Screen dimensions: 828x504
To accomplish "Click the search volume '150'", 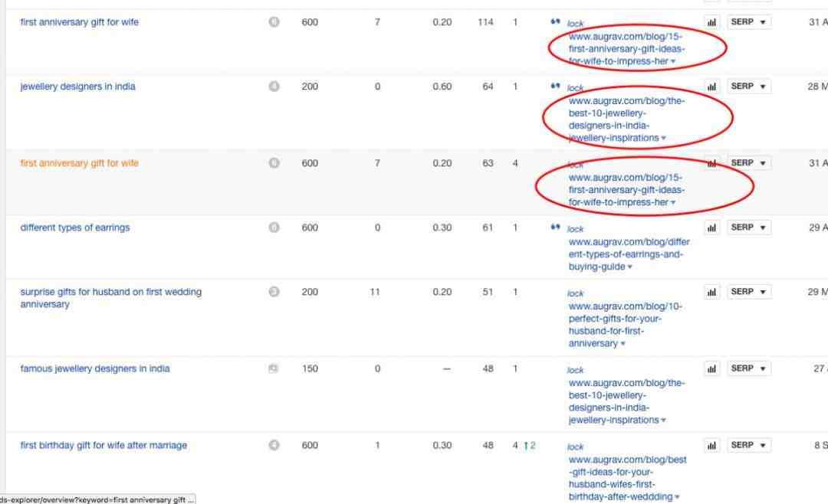I will [x=310, y=369].
